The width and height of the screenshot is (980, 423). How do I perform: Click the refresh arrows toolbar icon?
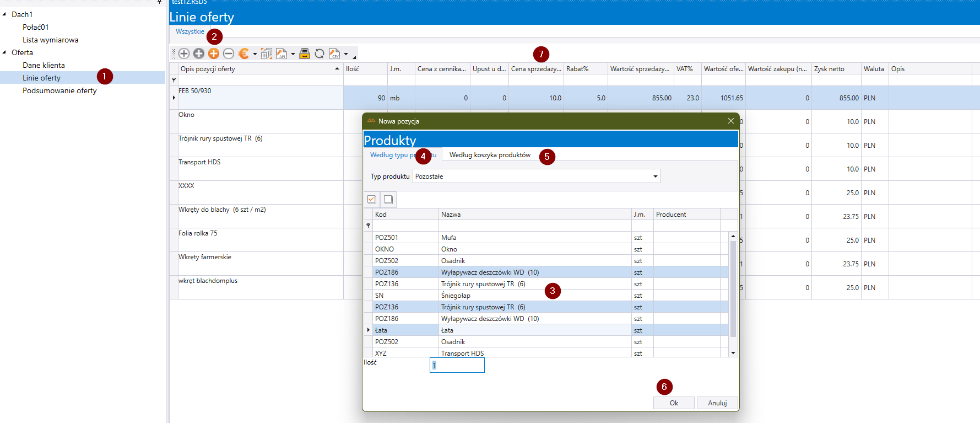coord(320,53)
